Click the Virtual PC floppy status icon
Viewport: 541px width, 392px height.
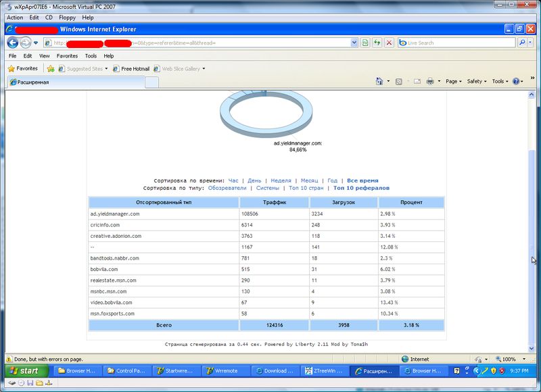(30, 383)
